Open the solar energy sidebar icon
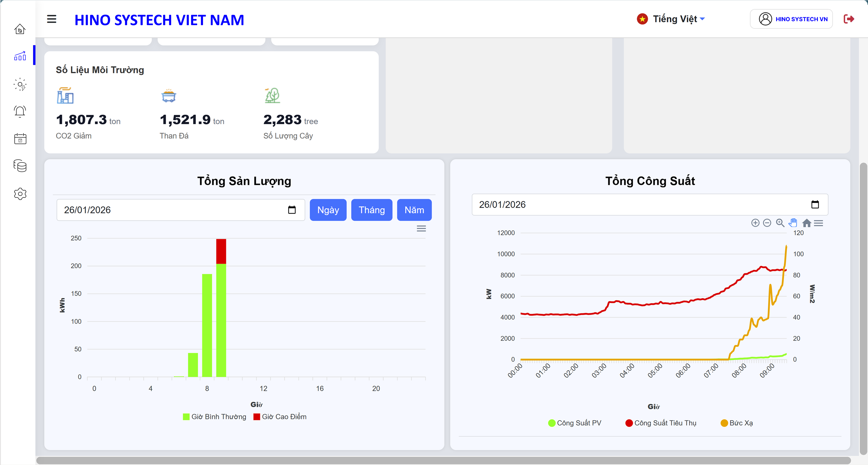This screenshot has width=868, height=465. click(x=20, y=84)
